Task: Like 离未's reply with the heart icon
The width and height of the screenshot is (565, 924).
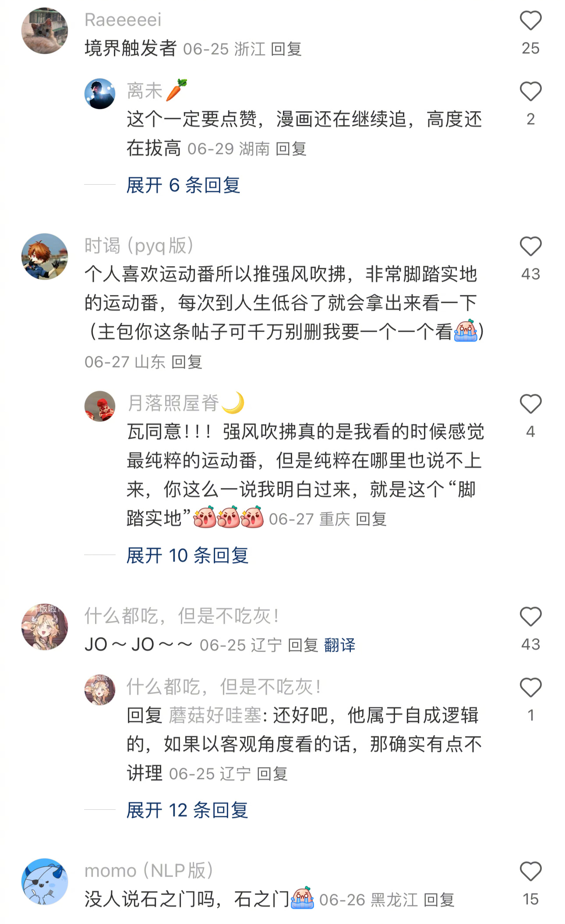Action: (x=530, y=91)
